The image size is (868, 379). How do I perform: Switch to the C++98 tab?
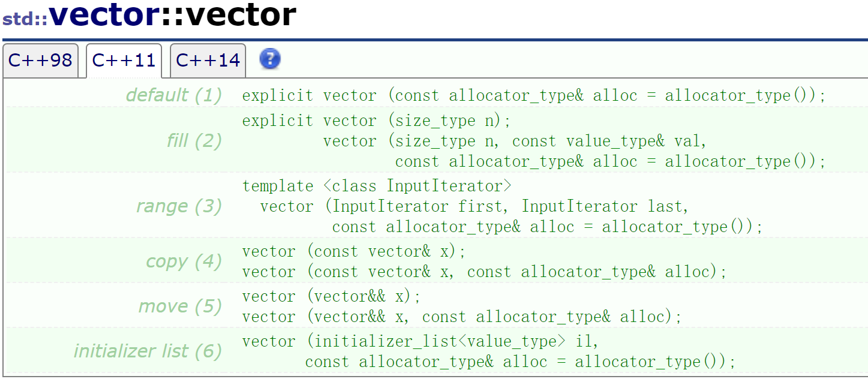tap(40, 60)
